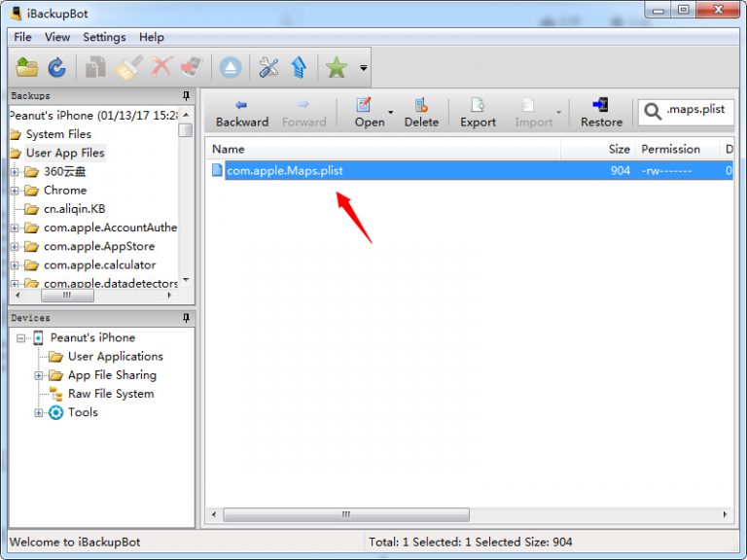
Task: Click the Export button
Action: coord(478,114)
